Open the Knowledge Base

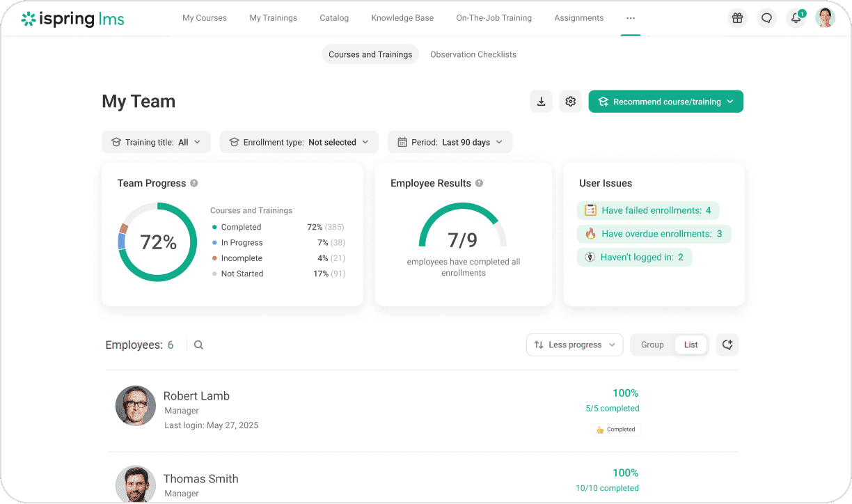coord(402,18)
